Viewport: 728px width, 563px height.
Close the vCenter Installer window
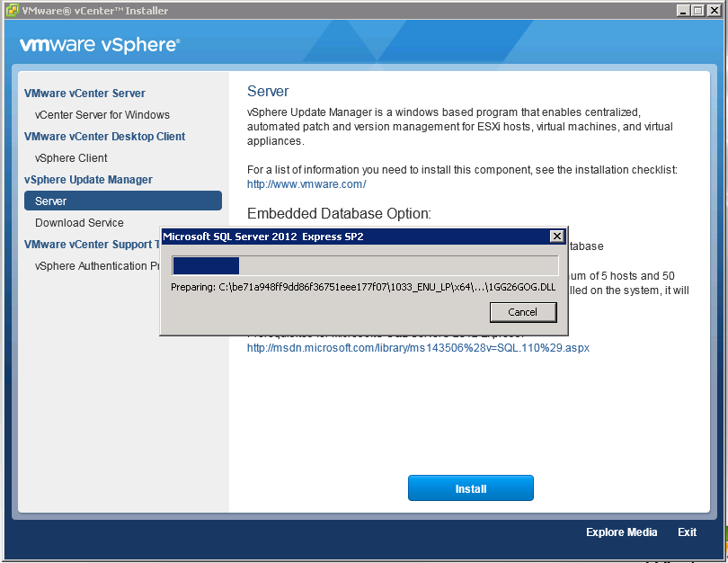coord(714,11)
